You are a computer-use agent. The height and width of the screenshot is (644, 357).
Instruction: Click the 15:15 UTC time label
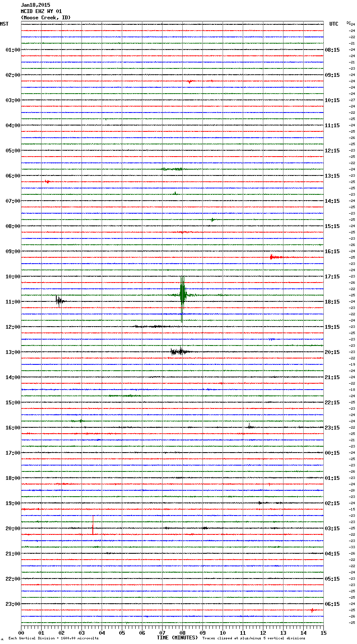332,226
